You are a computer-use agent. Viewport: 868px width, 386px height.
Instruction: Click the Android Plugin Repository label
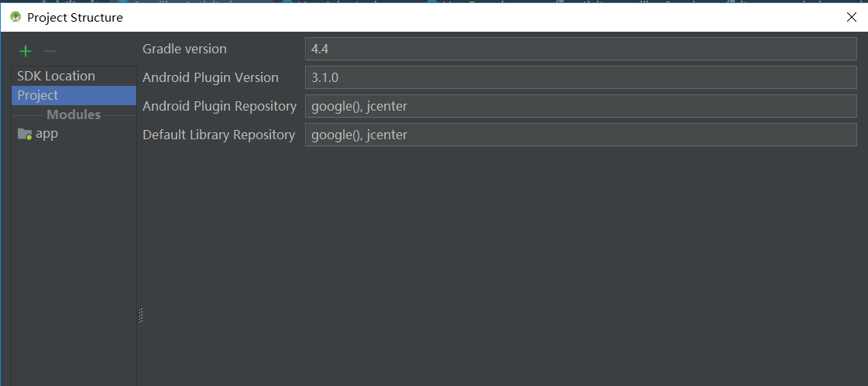coord(219,106)
